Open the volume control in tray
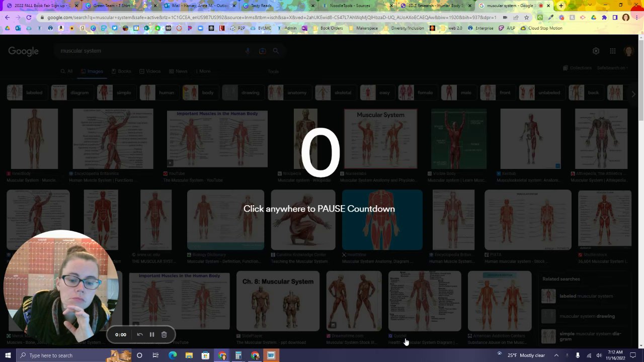This screenshot has height=362, width=644. [x=599, y=355]
